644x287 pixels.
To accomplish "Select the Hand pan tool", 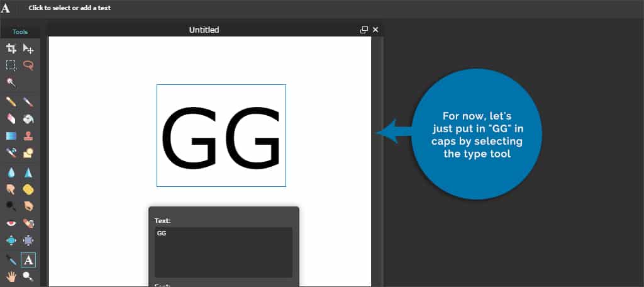I will click(11, 276).
